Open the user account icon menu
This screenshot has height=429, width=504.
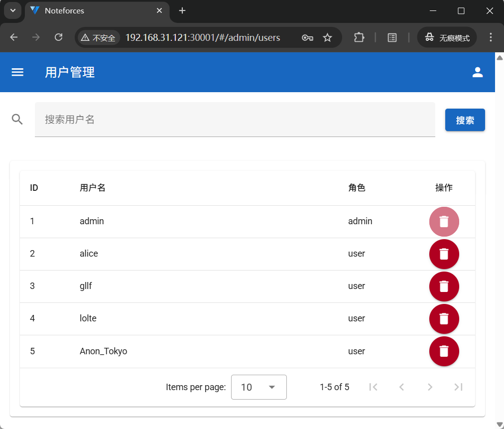pyautogui.click(x=478, y=72)
